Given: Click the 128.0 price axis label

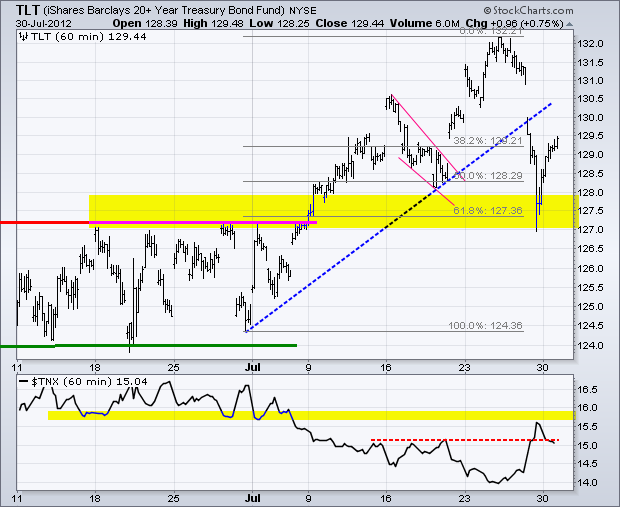Looking at the screenshot, I should [x=591, y=193].
